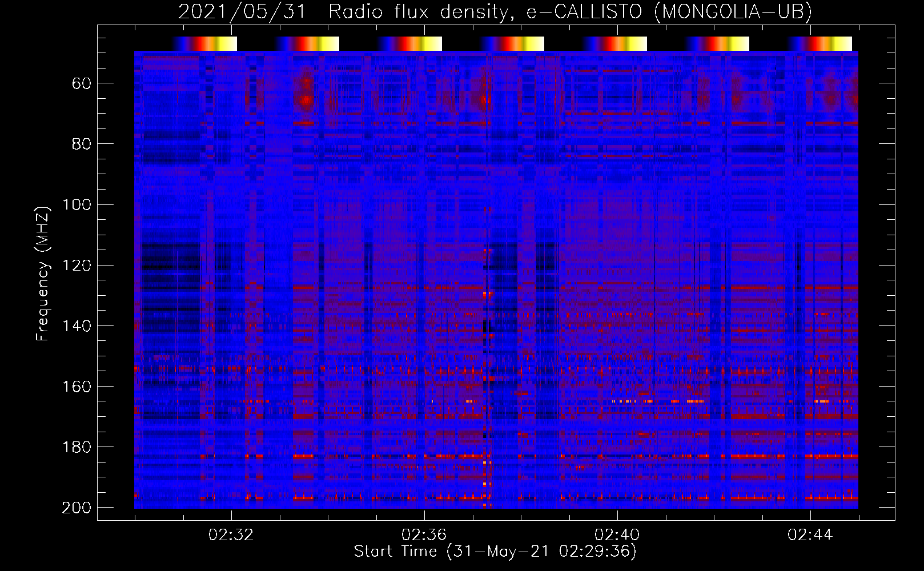Click the leftmost color scale bar above the spectrogram
The width and height of the screenshot is (924, 571).
pyautogui.click(x=204, y=43)
